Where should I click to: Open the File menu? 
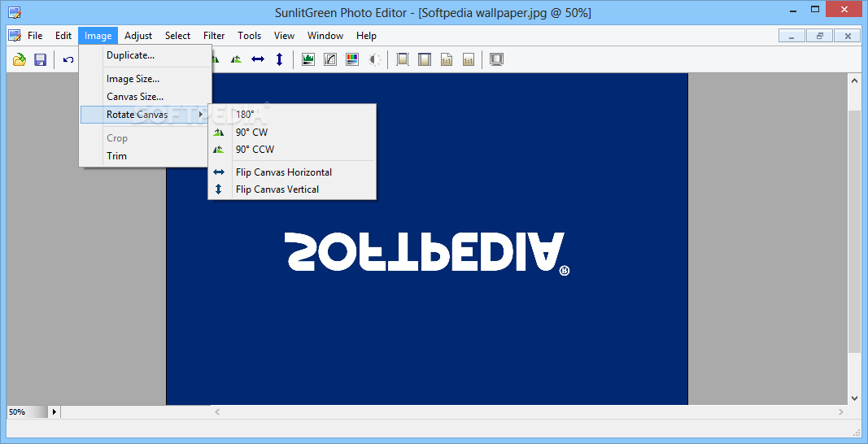[x=35, y=36]
